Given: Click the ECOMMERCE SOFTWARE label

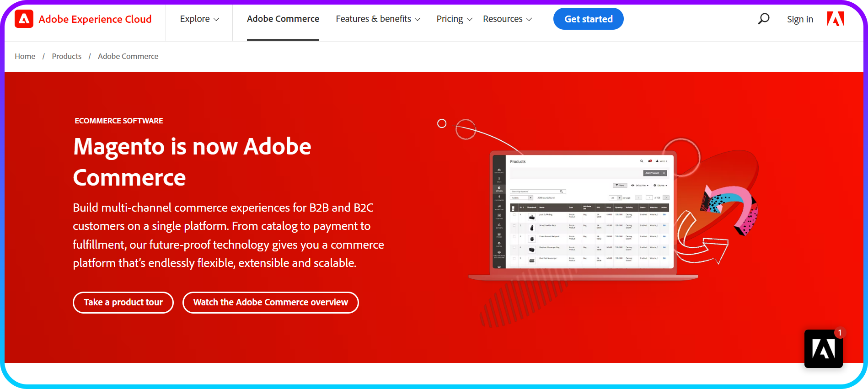Looking at the screenshot, I should (x=119, y=121).
